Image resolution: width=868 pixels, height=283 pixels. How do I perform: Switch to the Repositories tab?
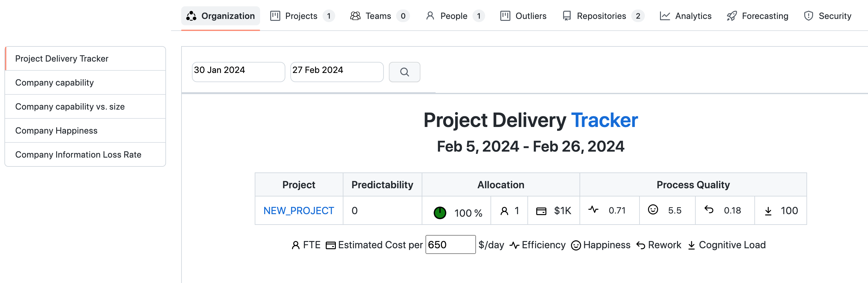tap(603, 16)
